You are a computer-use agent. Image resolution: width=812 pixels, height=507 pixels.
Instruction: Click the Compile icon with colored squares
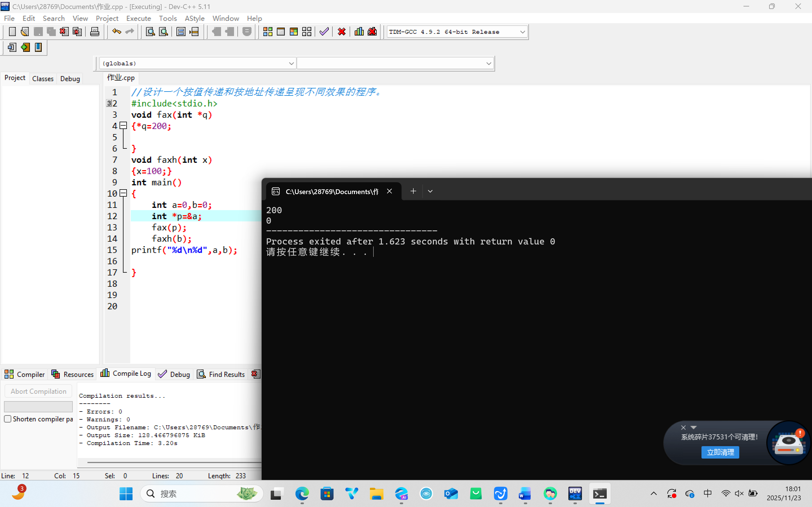point(267,32)
